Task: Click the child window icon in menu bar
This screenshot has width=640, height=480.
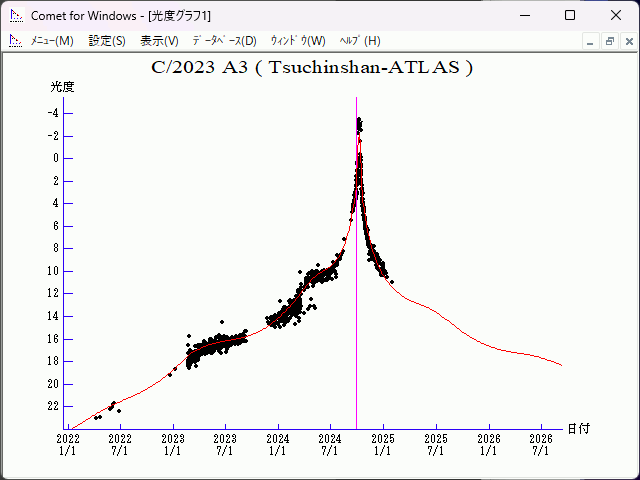Action: click(x=15, y=41)
